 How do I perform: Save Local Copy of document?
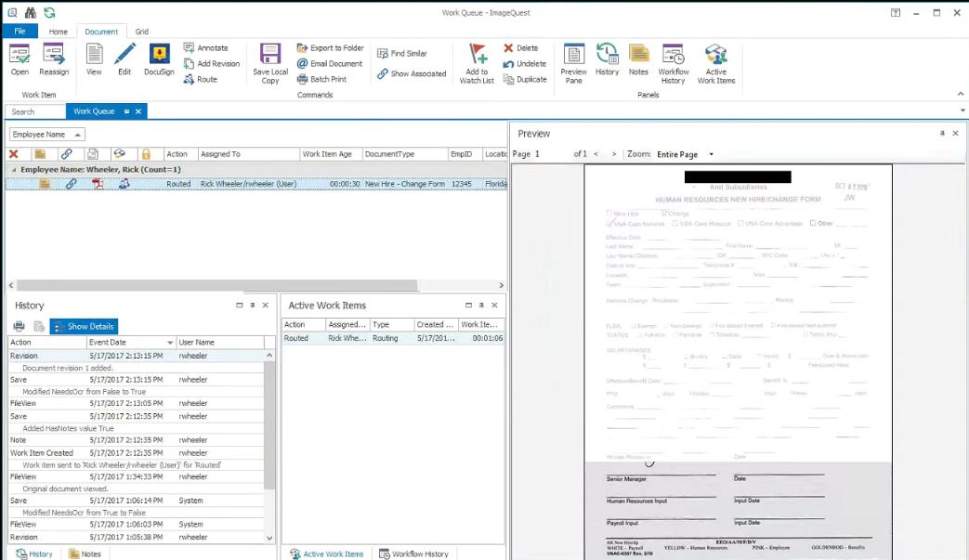pos(270,63)
